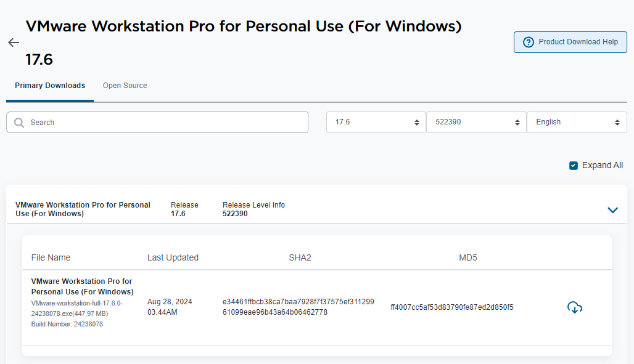This screenshot has width=634, height=364.
Task: Click the Release Level Info label
Action: coord(254,205)
